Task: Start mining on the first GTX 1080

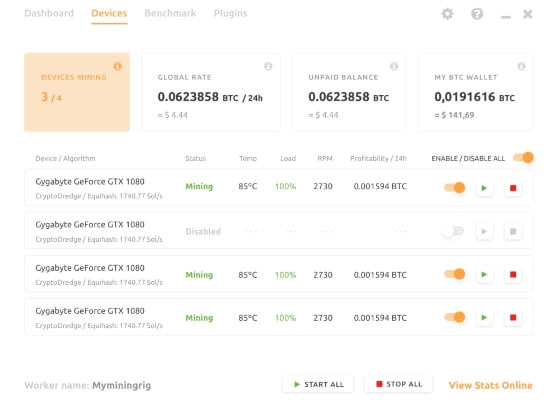Action: 484,188
